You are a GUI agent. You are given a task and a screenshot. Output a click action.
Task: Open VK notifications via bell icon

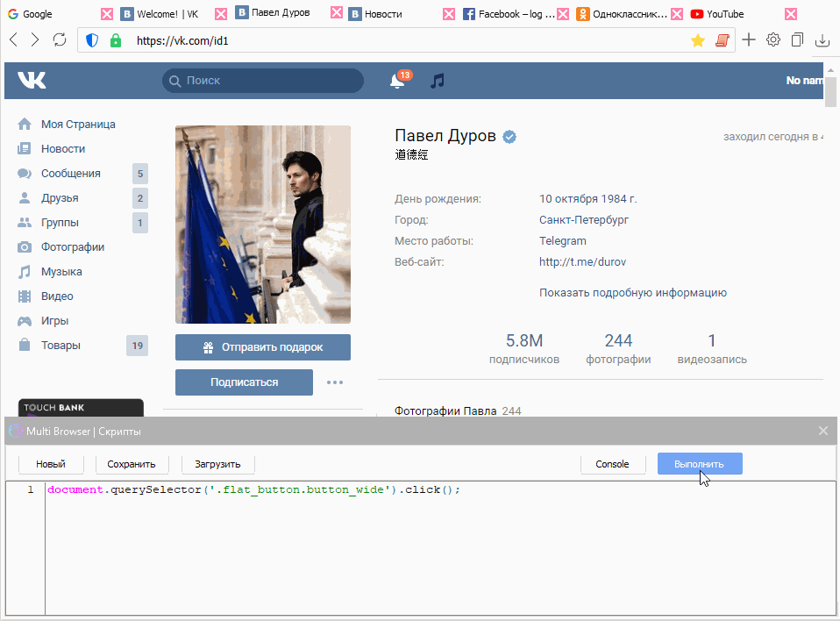coord(396,81)
